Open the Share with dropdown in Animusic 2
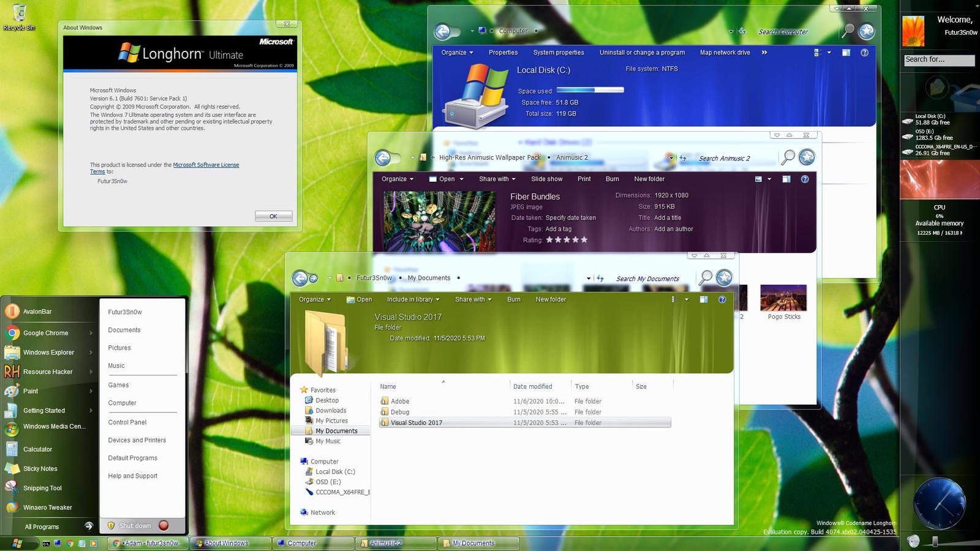980x551 pixels. [497, 179]
